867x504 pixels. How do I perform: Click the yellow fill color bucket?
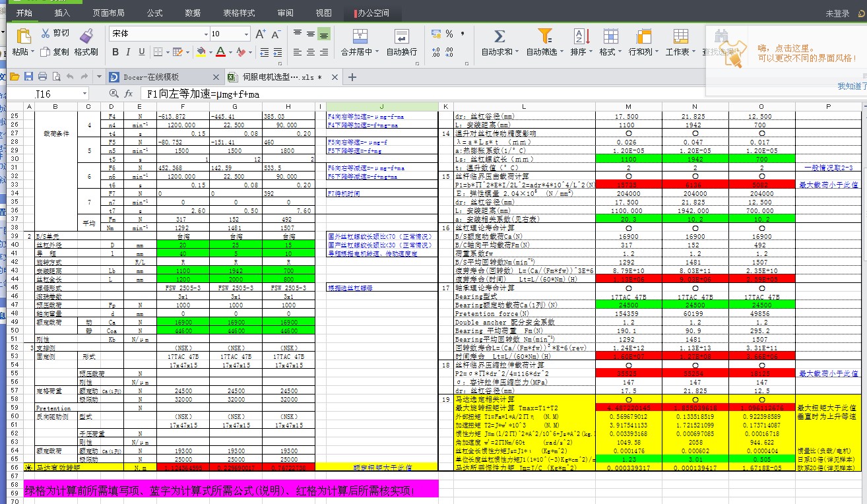pyautogui.click(x=201, y=52)
